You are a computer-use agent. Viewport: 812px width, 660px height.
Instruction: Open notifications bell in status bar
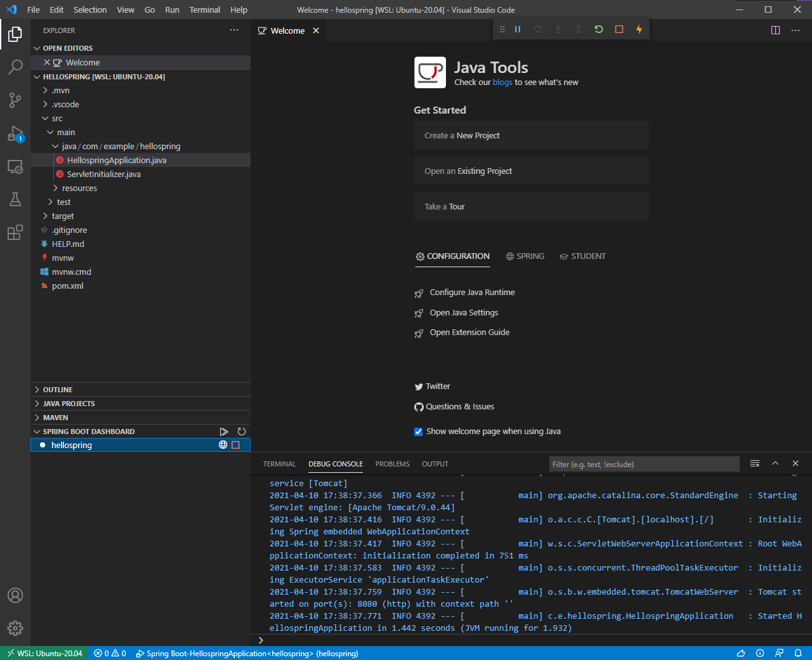point(799,653)
